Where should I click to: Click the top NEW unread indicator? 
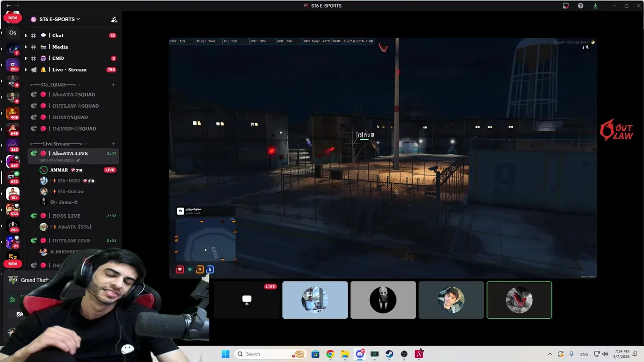(13, 18)
